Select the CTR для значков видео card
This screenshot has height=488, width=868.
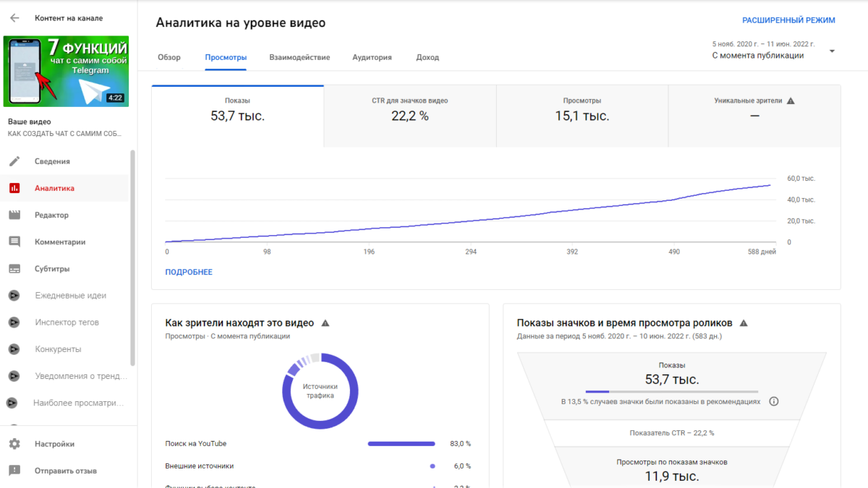410,116
